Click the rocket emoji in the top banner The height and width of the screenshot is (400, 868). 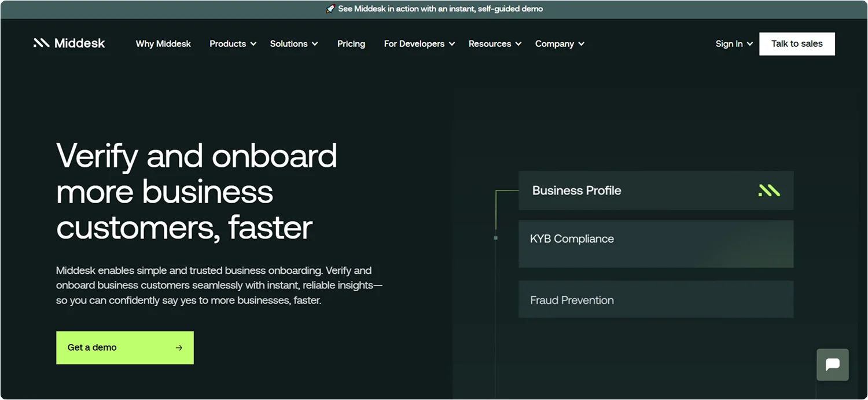330,9
